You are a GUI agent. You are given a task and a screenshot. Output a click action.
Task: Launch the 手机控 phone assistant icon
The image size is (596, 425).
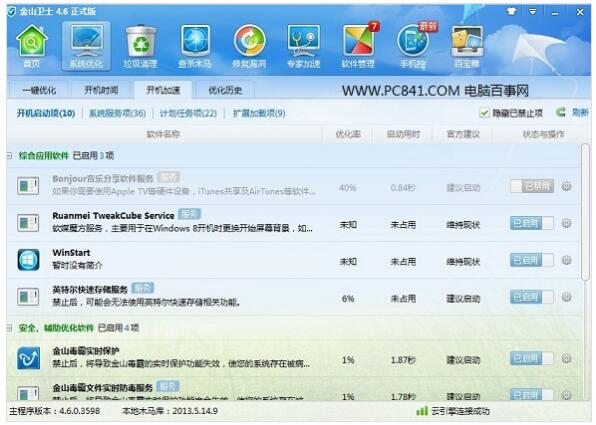(413, 46)
